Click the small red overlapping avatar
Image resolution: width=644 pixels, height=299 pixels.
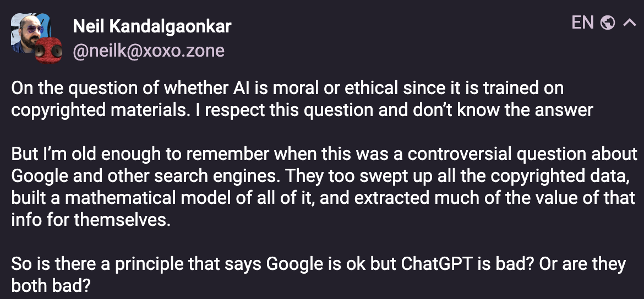(47, 51)
